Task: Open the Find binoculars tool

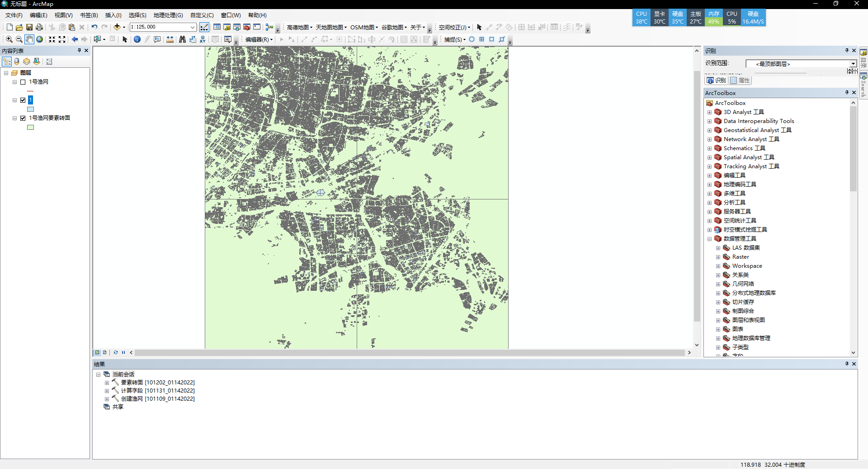Action: (182, 39)
